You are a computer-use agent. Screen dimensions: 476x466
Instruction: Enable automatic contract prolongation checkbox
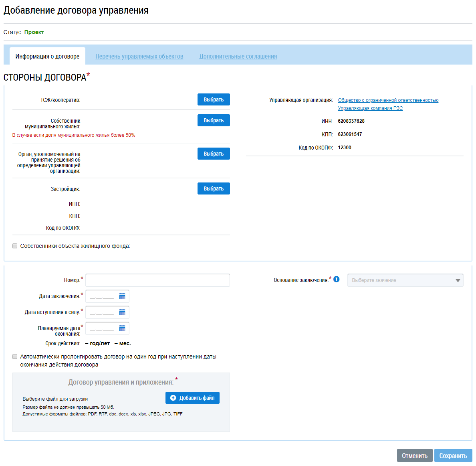click(15, 357)
